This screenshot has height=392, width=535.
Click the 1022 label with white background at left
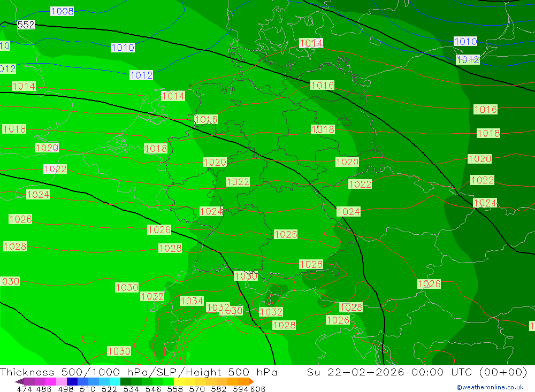pos(55,169)
